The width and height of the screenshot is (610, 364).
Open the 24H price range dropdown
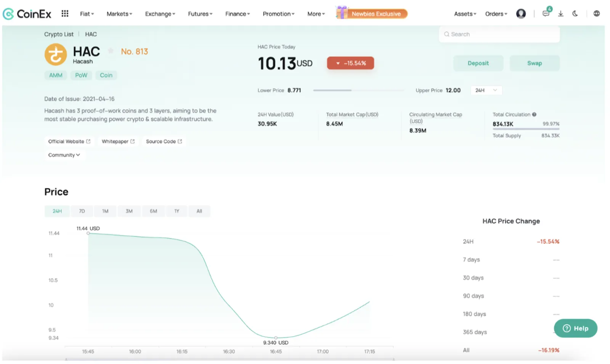[486, 90]
